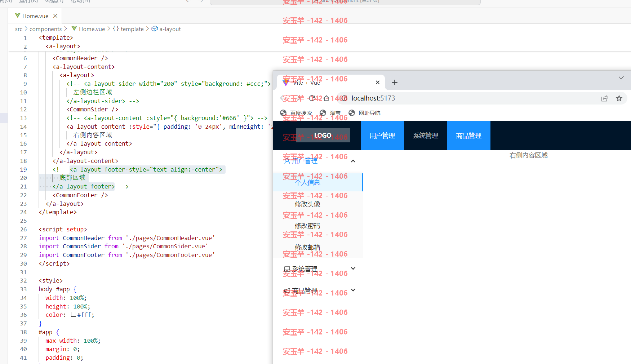Click the localhost:5173 address bar
Screen dimensions: 631x364
coord(468,98)
